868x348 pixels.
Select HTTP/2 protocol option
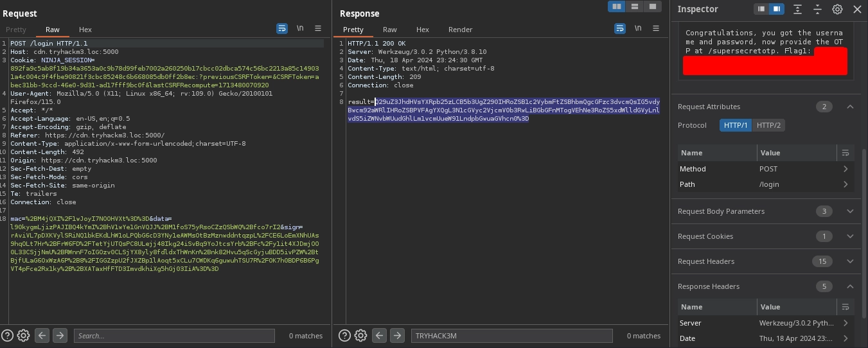click(768, 125)
